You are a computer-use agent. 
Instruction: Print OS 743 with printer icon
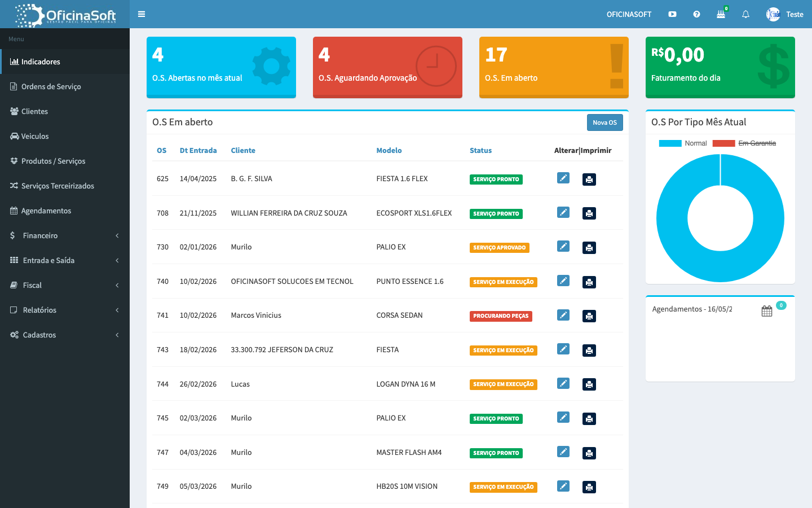pos(589,351)
